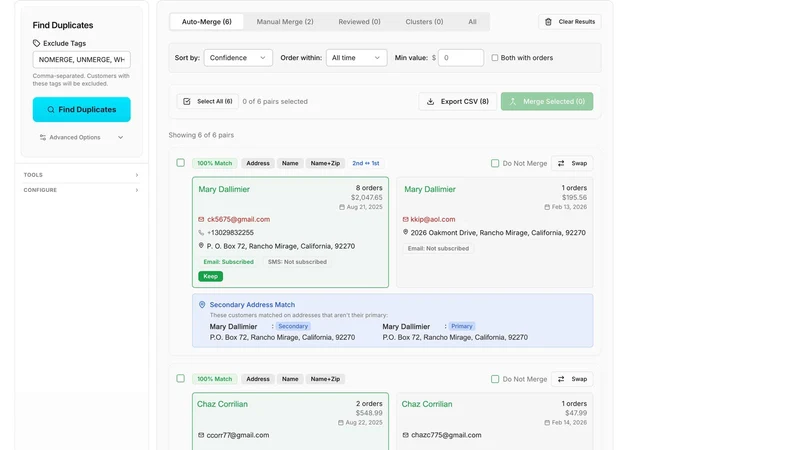Click envelope icon beside chazc775@gmail.com
The height and width of the screenshot is (450, 800).
coord(406,435)
